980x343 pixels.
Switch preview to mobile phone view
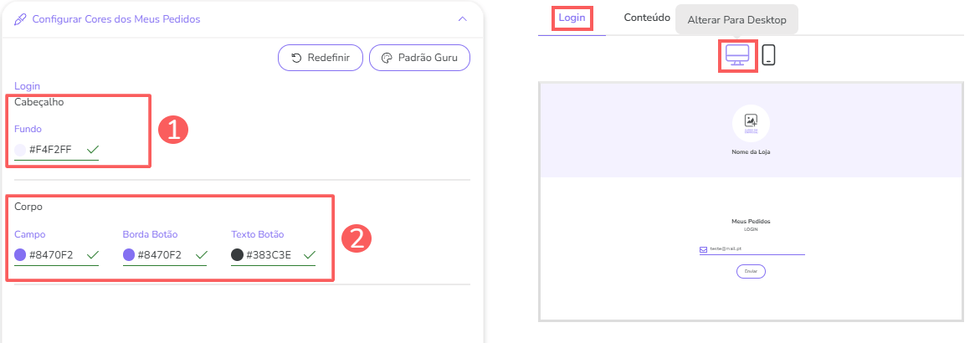coord(768,55)
